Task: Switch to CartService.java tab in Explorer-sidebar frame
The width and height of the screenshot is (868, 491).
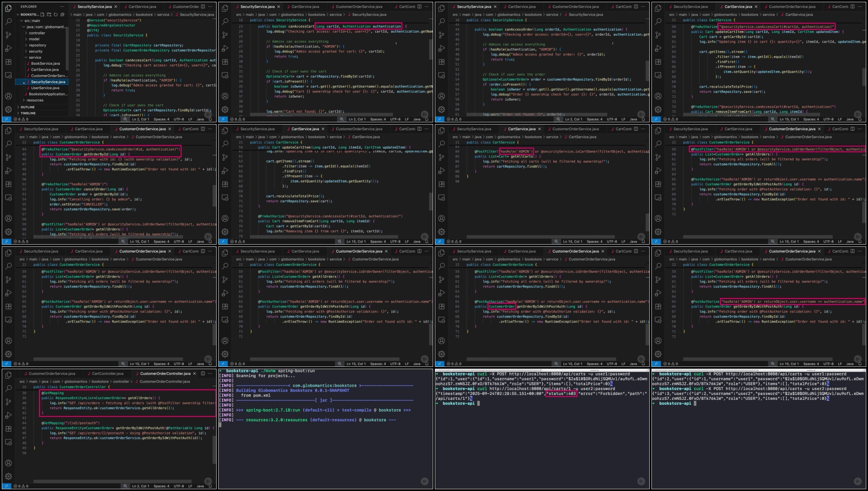Action: coord(142,6)
